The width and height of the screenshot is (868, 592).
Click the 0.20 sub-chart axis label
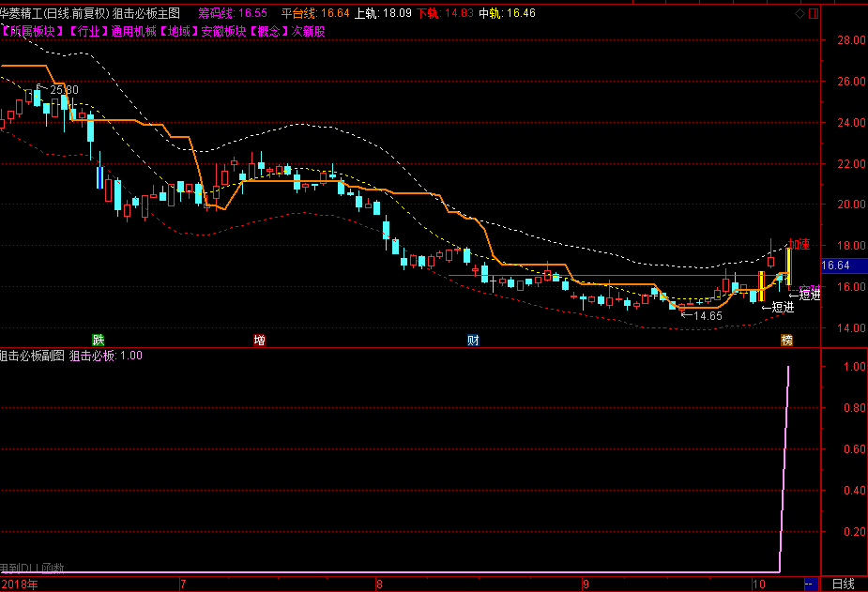(855, 532)
